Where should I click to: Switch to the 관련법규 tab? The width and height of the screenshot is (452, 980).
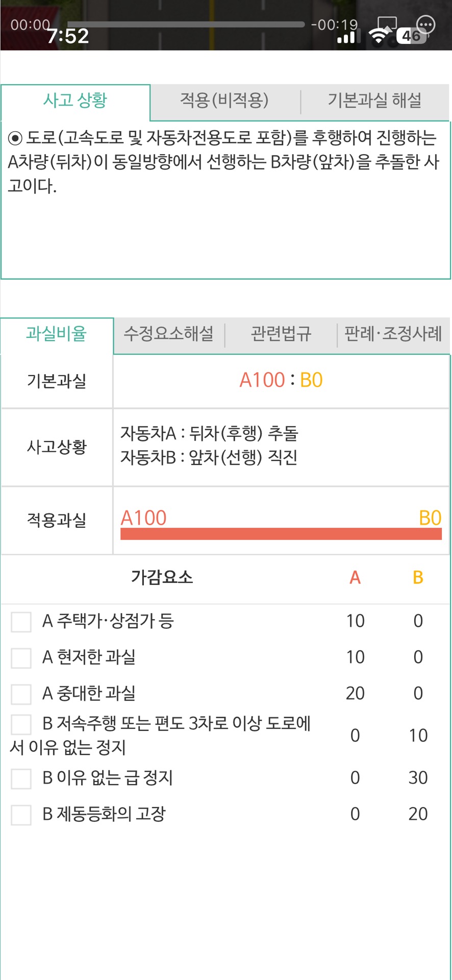coord(281,334)
